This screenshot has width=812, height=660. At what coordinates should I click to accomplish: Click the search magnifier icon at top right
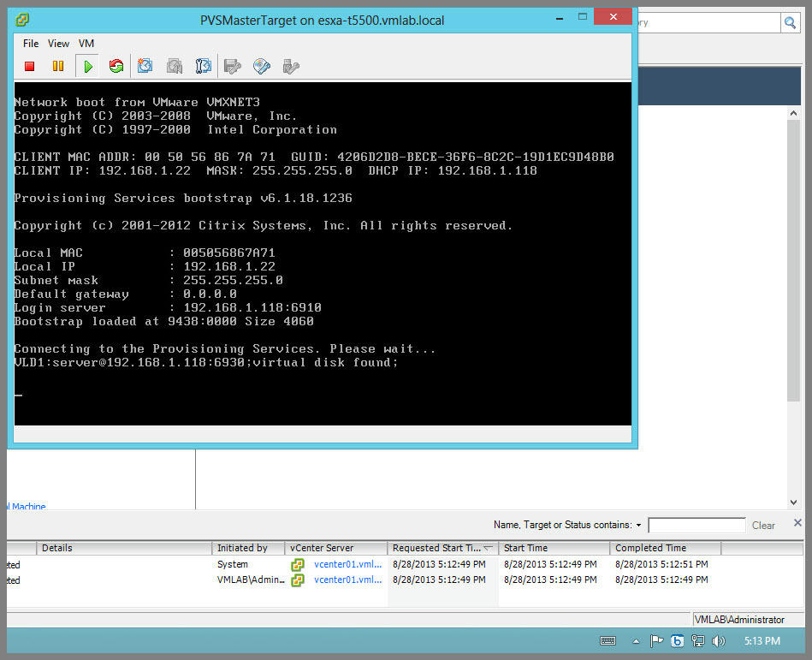click(790, 23)
